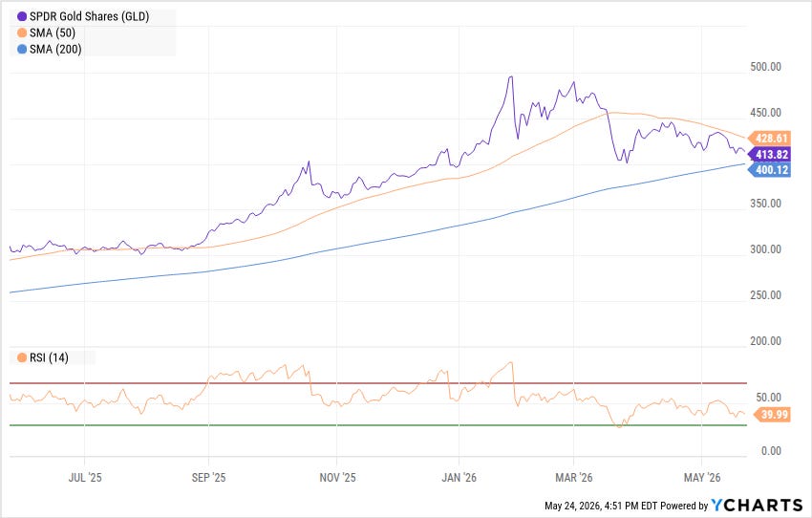Click the 39.99 RSI value tag
The image size is (812, 518).
pos(772,415)
